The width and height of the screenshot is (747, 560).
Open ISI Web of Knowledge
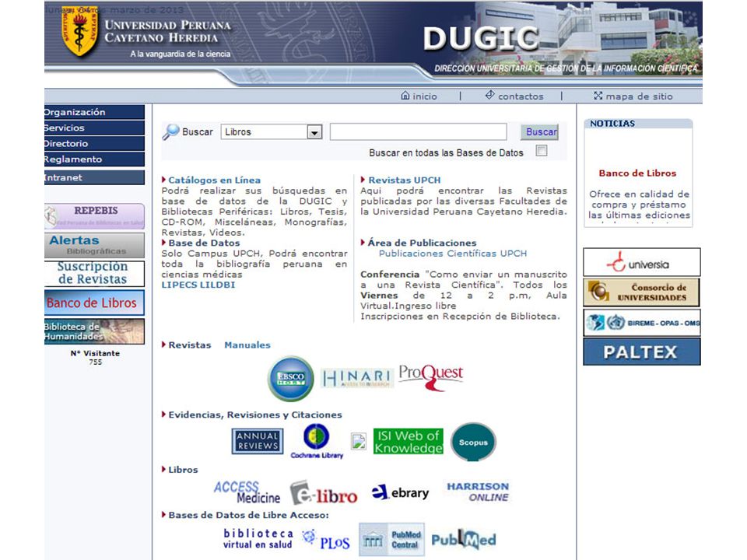(408, 442)
